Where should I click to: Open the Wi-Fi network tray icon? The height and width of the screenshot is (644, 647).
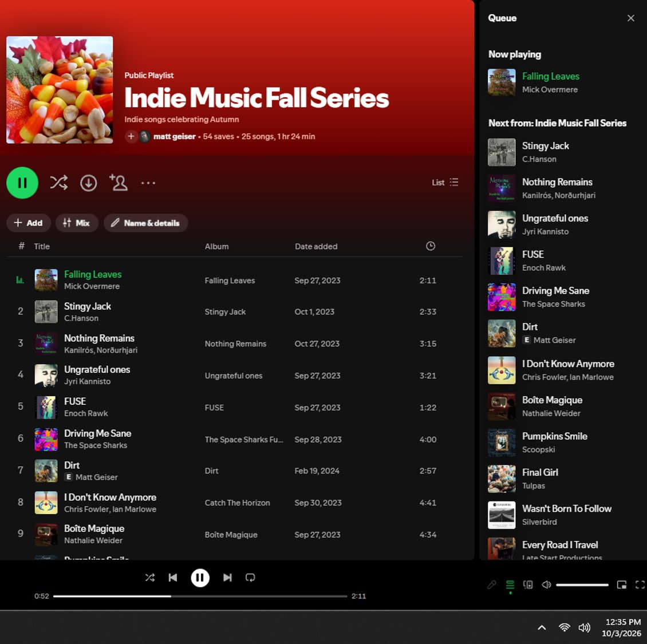[564, 627]
